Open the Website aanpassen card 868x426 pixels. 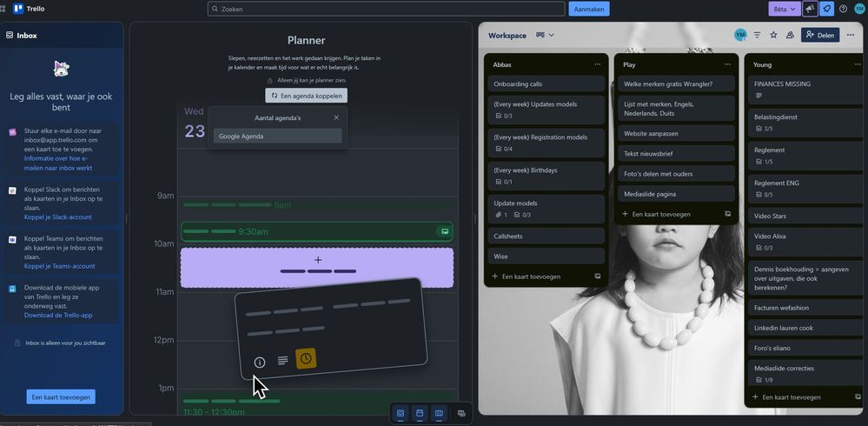(x=676, y=134)
